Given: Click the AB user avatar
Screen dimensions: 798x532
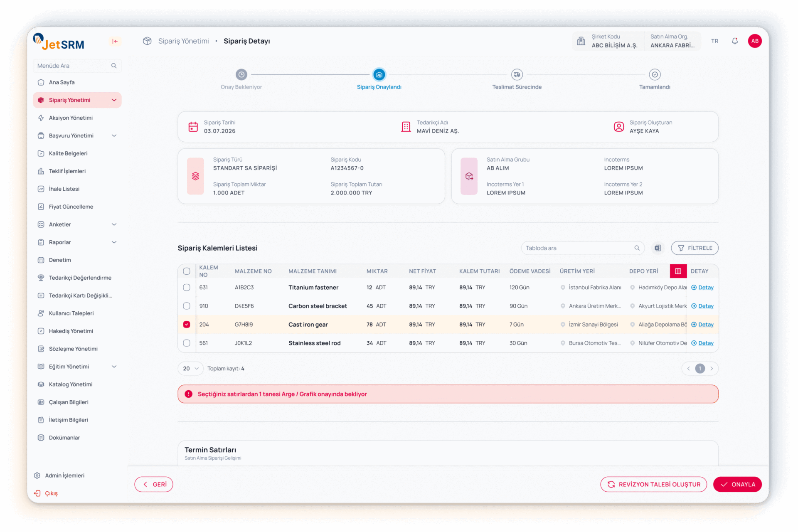Looking at the screenshot, I should click(755, 41).
